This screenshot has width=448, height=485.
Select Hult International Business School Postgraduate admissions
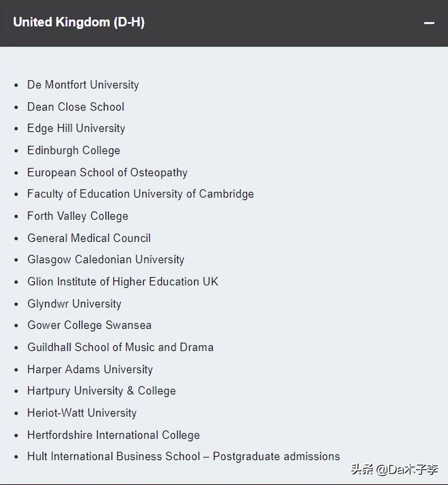tap(184, 456)
